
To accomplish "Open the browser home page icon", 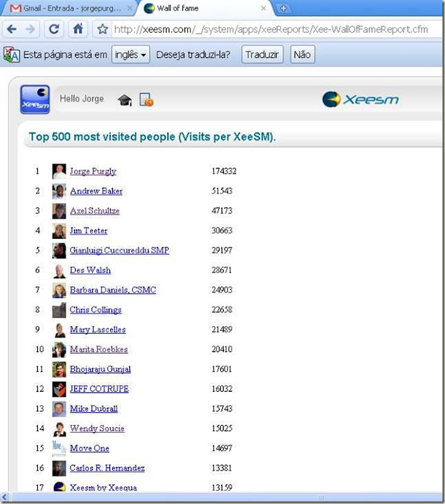I will [x=78, y=29].
